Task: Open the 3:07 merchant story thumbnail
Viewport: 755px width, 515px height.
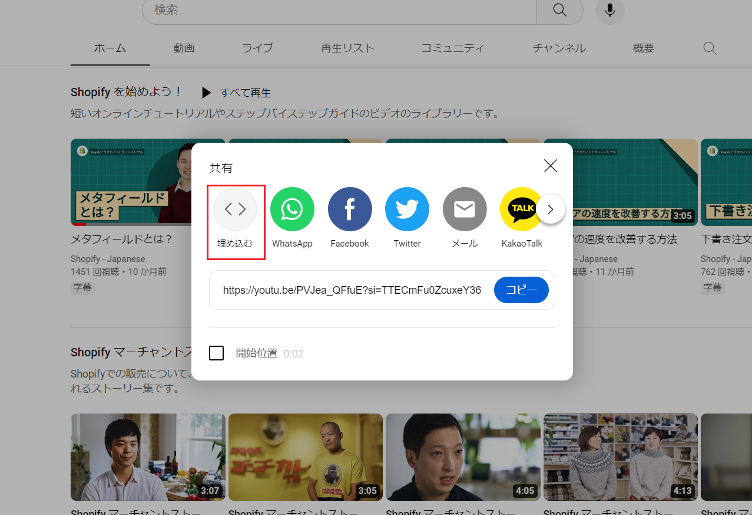Action: point(148,457)
